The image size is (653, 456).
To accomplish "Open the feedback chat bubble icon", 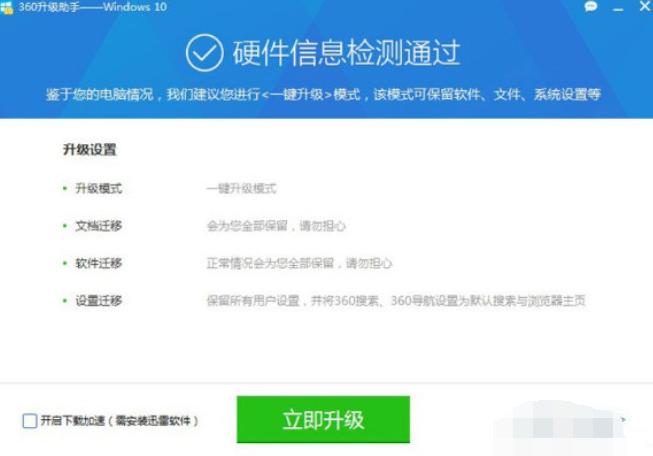I will coord(591,6).
